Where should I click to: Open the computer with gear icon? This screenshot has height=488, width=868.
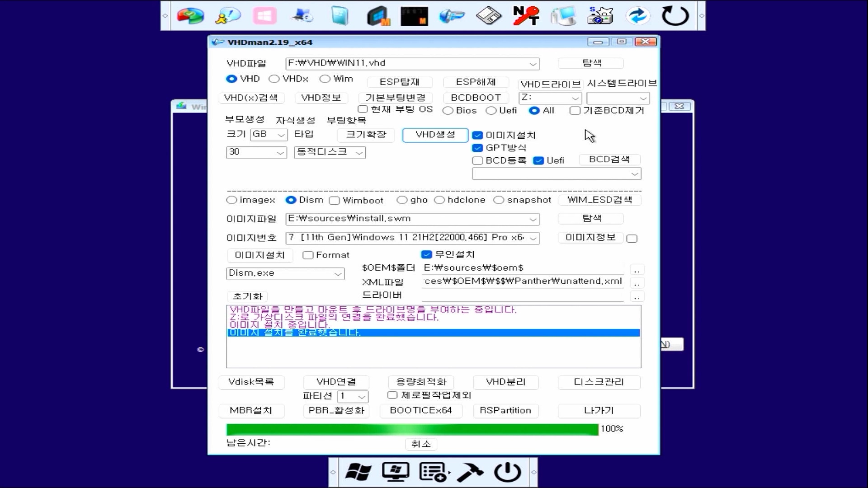point(302,16)
